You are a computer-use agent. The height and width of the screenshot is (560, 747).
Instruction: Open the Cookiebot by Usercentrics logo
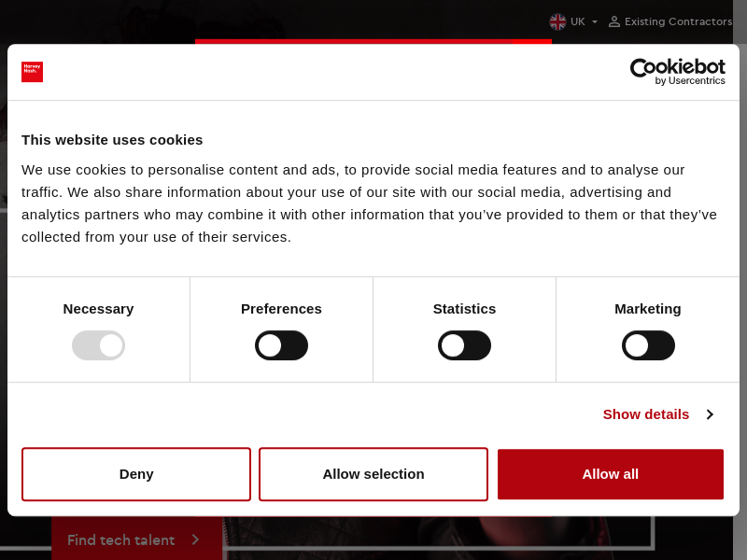[x=677, y=72]
